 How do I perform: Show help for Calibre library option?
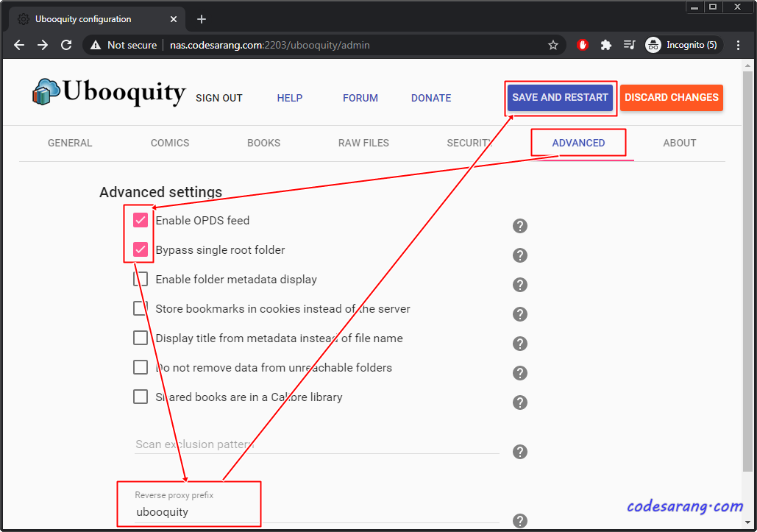tap(520, 402)
